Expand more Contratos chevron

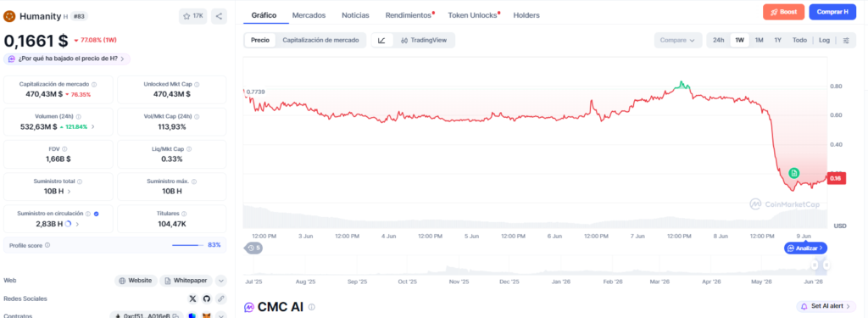click(x=221, y=315)
